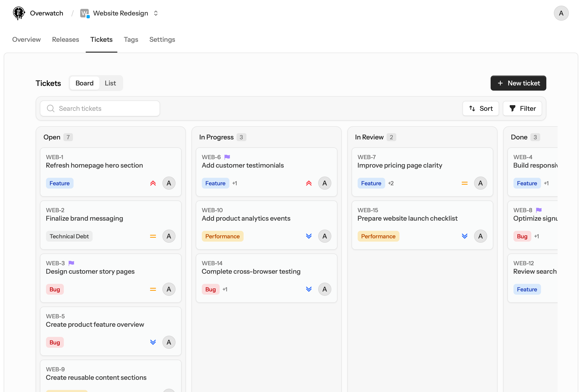Click assignee avatar on WEB-3
582x392 pixels.
[169, 289]
